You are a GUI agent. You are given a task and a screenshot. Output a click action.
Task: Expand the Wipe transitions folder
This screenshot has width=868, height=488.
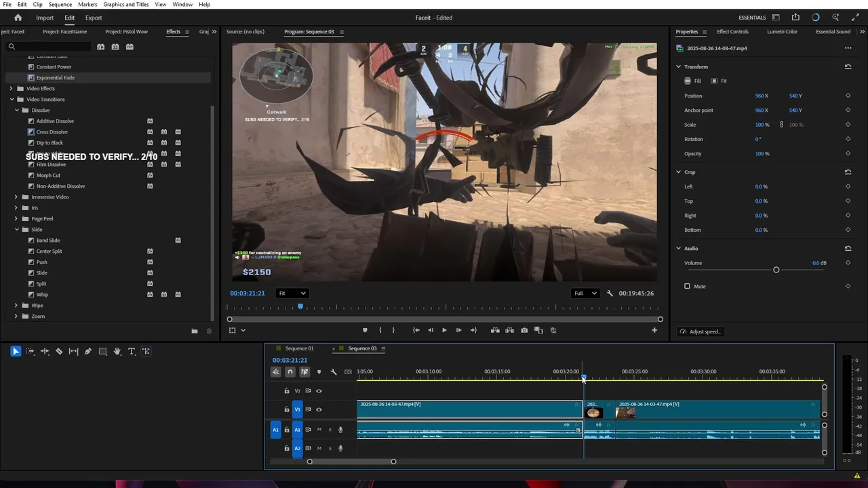pyautogui.click(x=16, y=306)
